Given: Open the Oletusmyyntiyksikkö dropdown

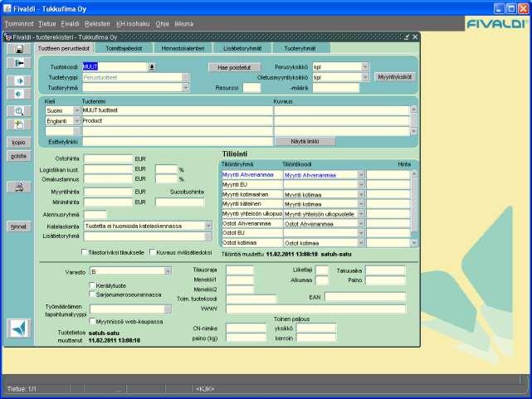Looking at the screenshot, I should [365, 77].
